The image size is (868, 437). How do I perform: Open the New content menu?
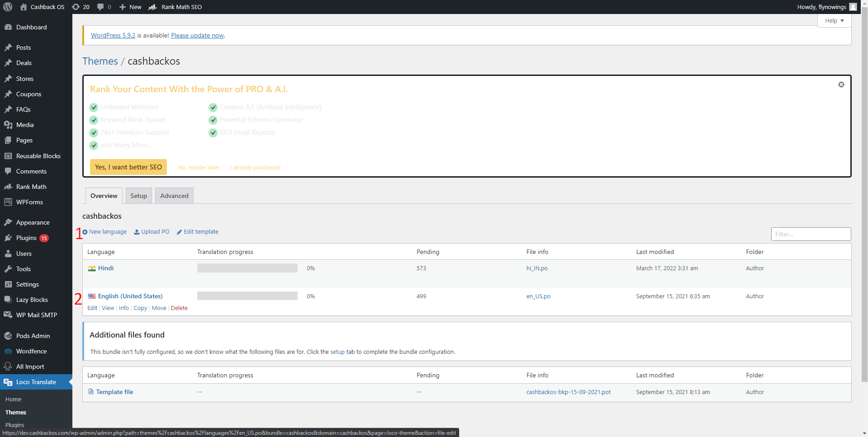pyautogui.click(x=130, y=7)
